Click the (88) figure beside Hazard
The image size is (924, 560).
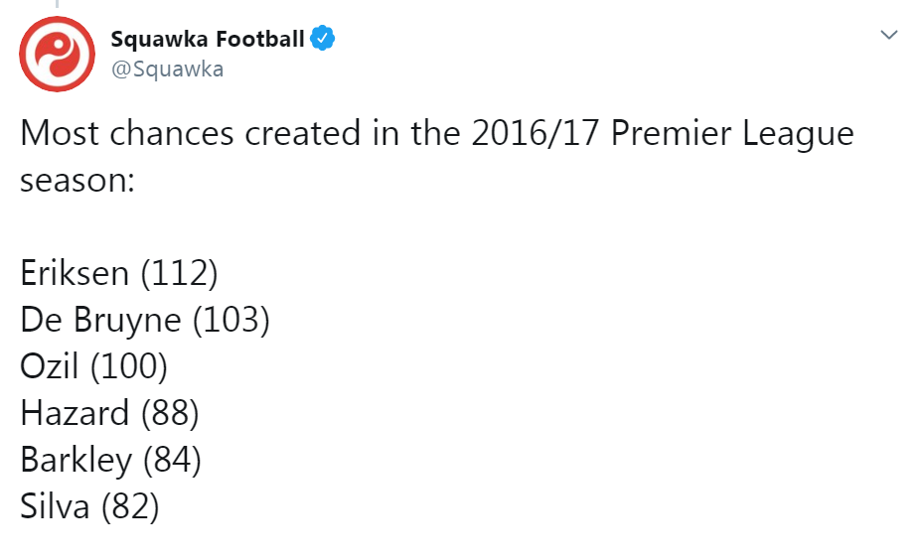pos(170,413)
